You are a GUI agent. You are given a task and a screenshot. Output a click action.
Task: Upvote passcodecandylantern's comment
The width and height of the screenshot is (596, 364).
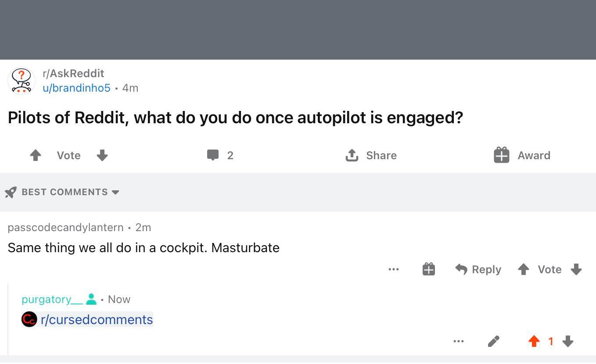click(x=523, y=269)
